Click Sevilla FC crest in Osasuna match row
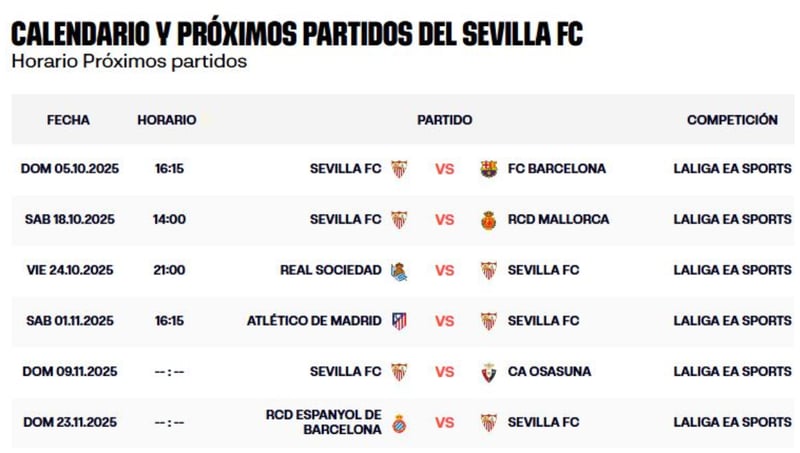Viewport: 800px width, 453px height. tap(399, 372)
